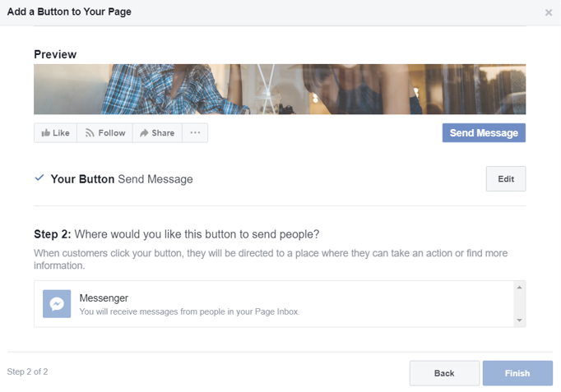561x392 pixels.
Task: Select the Messenger option icon
Action: 57,304
